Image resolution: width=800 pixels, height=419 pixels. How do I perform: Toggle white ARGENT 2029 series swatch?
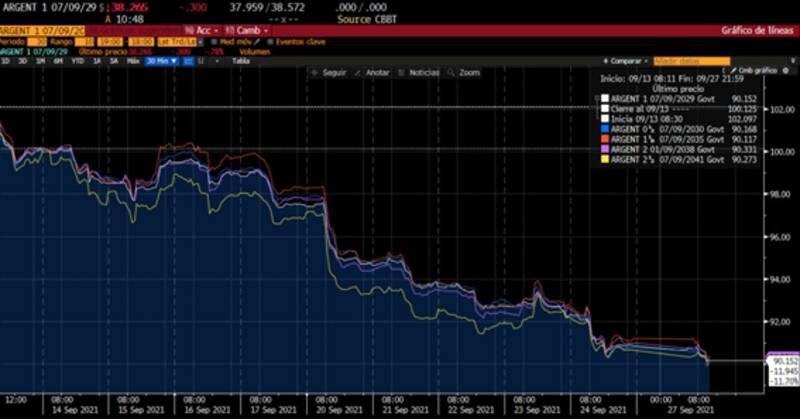coord(605,98)
